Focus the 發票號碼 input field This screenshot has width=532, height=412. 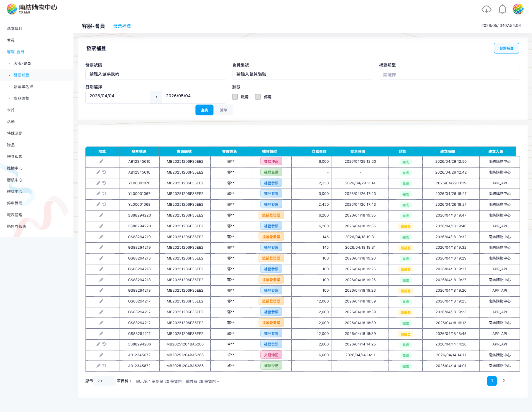pos(156,74)
